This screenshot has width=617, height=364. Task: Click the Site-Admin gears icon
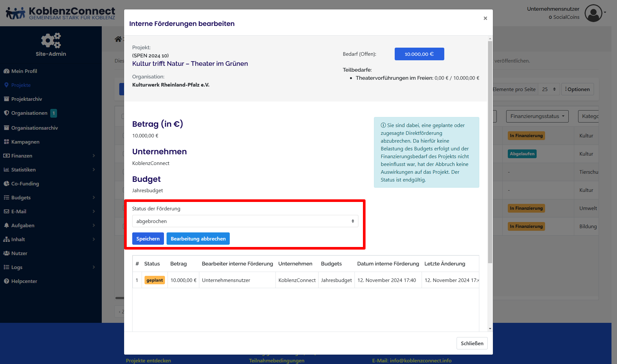tap(51, 41)
